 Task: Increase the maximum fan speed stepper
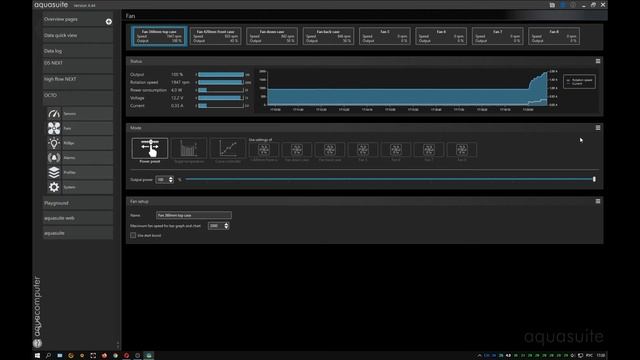pos(227,224)
